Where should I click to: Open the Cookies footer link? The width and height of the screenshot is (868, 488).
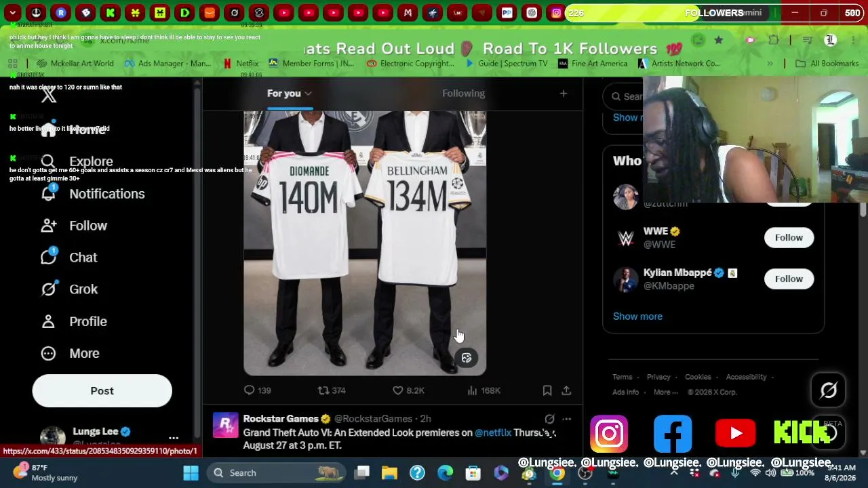[x=698, y=377]
